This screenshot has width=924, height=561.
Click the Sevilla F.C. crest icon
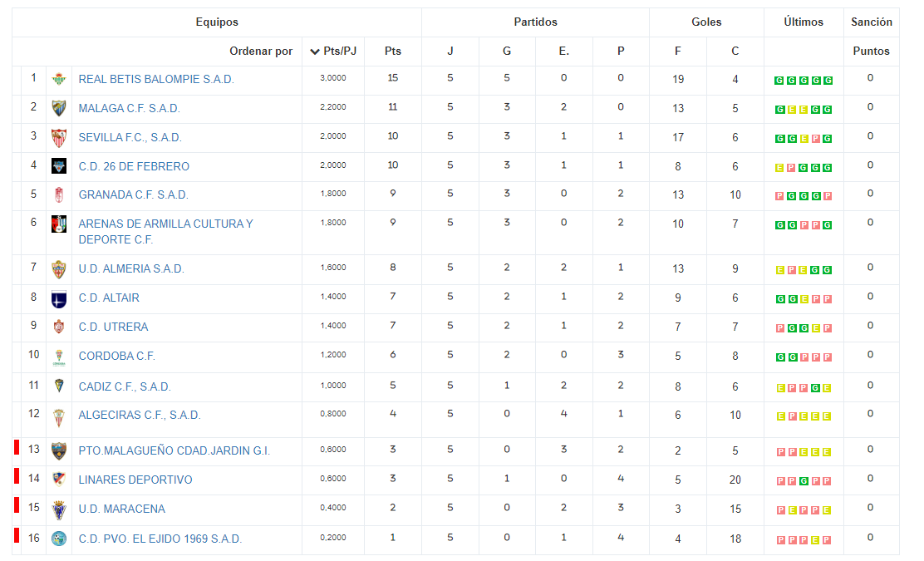(59, 137)
